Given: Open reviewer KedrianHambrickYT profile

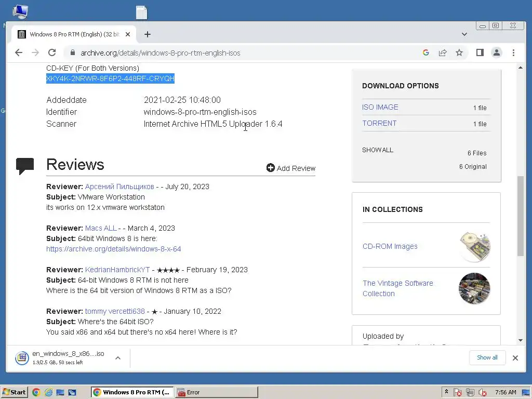Looking at the screenshot, I should coord(117,270).
